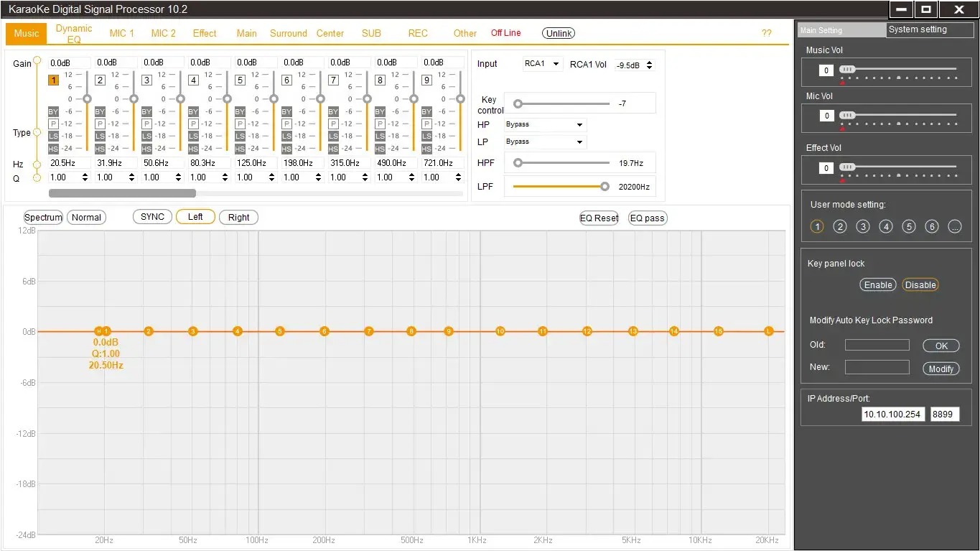Bypass EQ band 3 with BY
Viewport: 980px width, 551px height.
tap(146, 111)
